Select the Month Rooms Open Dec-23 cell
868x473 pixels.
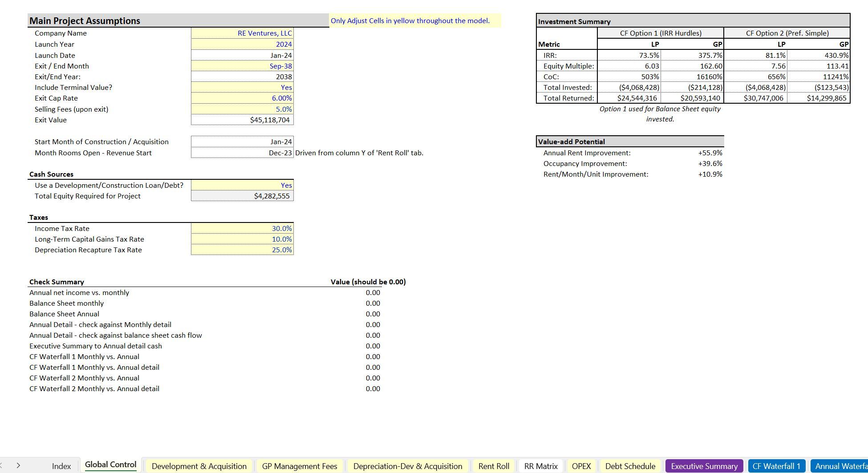tap(242, 153)
